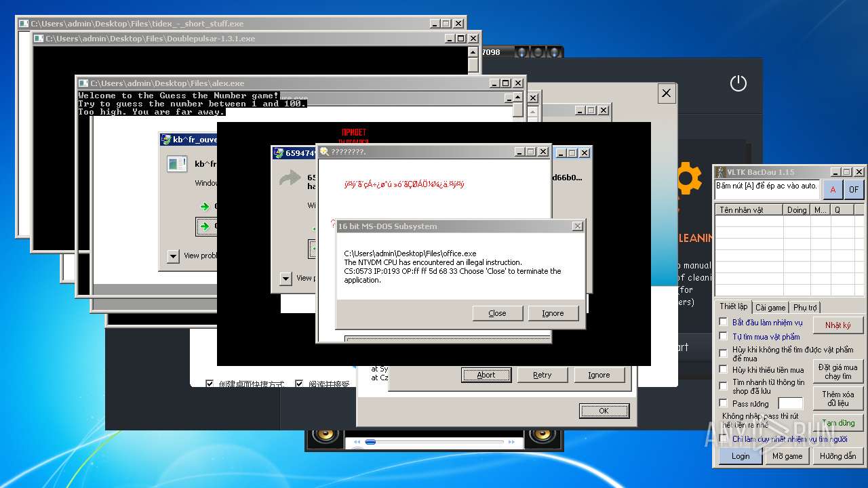
Task: Minimize the Doublepulsar-1.3.1.exe console window
Action: point(449,39)
